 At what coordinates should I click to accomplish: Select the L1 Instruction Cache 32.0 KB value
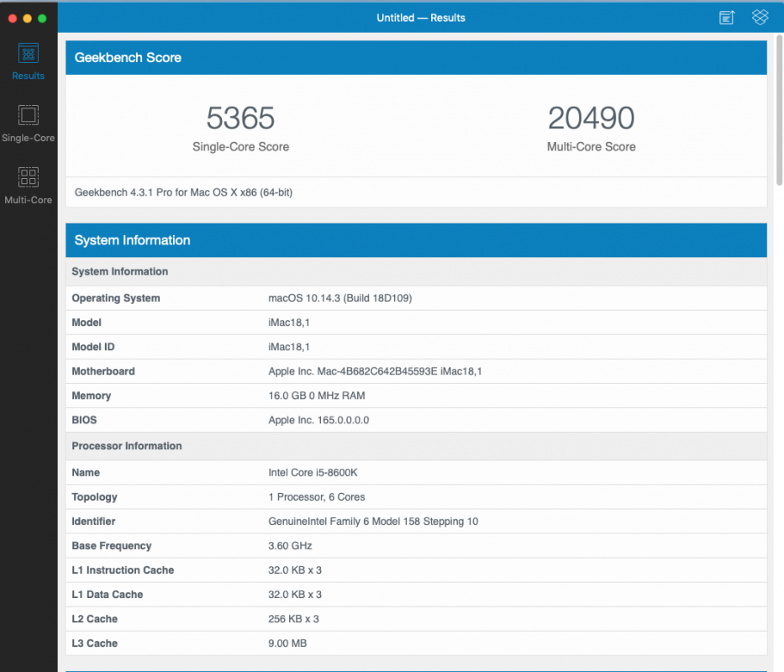pyautogui.click(x=295, y=570)
